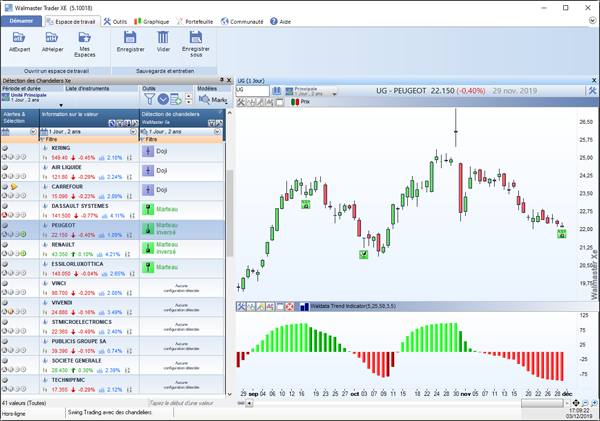Screen dimensions: 600x421
Task: Click the chart pan cross-arrows icon
Action: (x=576, y=403)
